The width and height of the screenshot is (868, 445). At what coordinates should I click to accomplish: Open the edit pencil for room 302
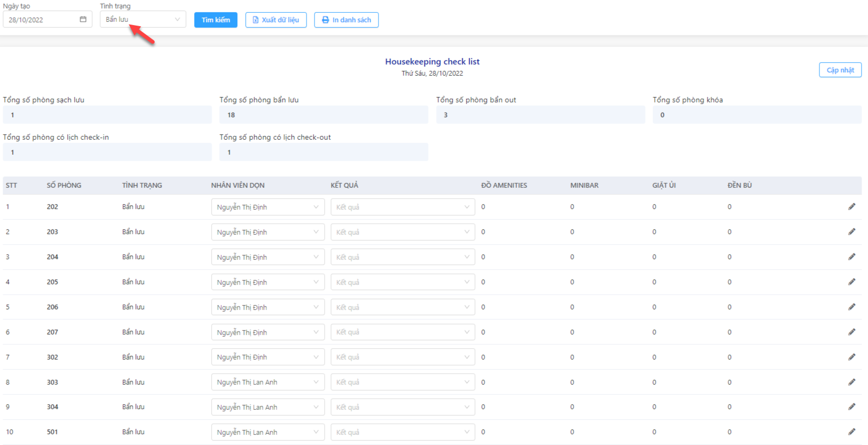(x=851, y=357)
